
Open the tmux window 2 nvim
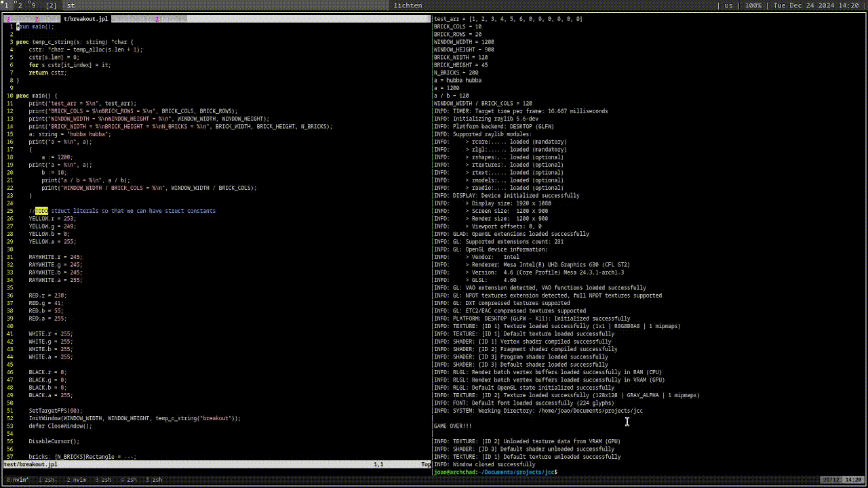tap(76, 480)
